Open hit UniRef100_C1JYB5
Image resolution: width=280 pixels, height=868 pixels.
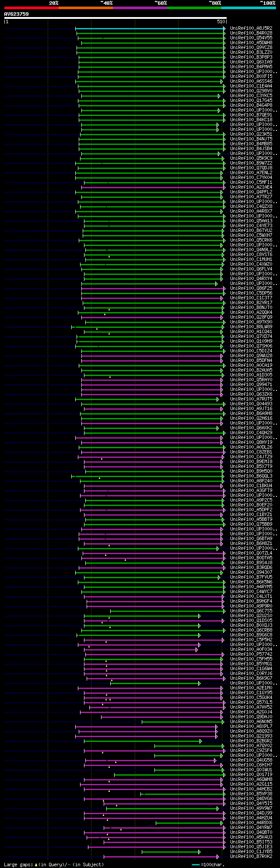(x=252, y=851)
